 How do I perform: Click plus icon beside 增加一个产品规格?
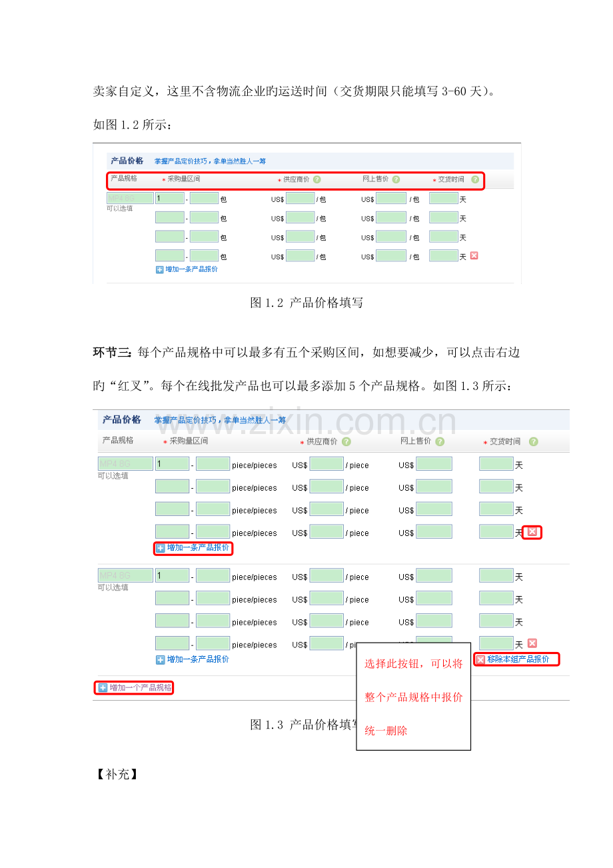pyautogui.click(x=103, y=687)
